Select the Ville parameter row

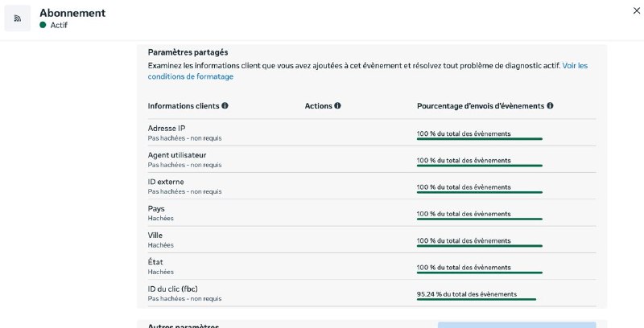click(372, 240)
